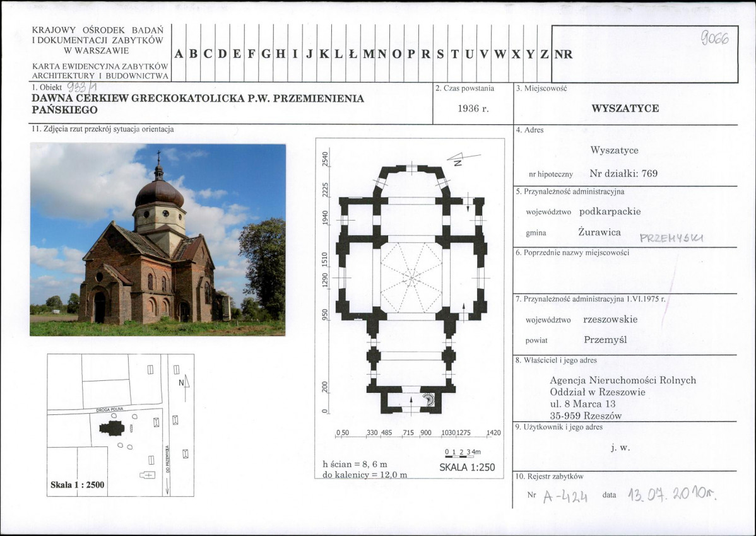
Task: Click the spiral staircase symbol in floor plan
Action: tap(429, 400)
